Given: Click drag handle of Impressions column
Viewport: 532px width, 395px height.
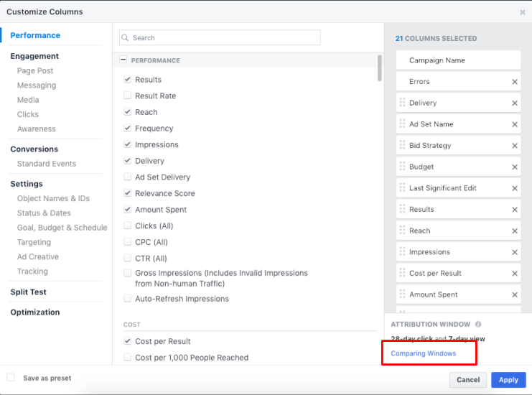Looking at the screenshot, I should [402, 251].
